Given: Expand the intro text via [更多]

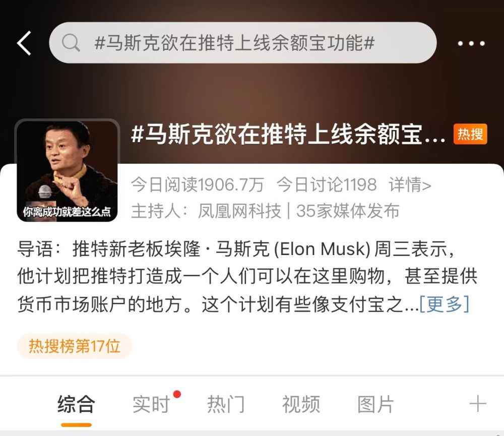Looking at the screenshot, I should (445, 304).
